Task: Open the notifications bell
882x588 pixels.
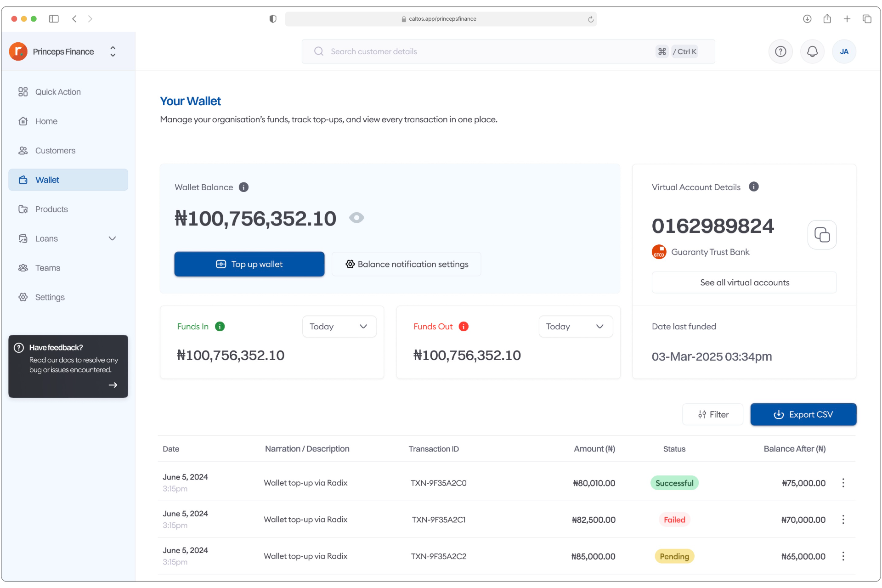Action: click(x=812, y=51)
